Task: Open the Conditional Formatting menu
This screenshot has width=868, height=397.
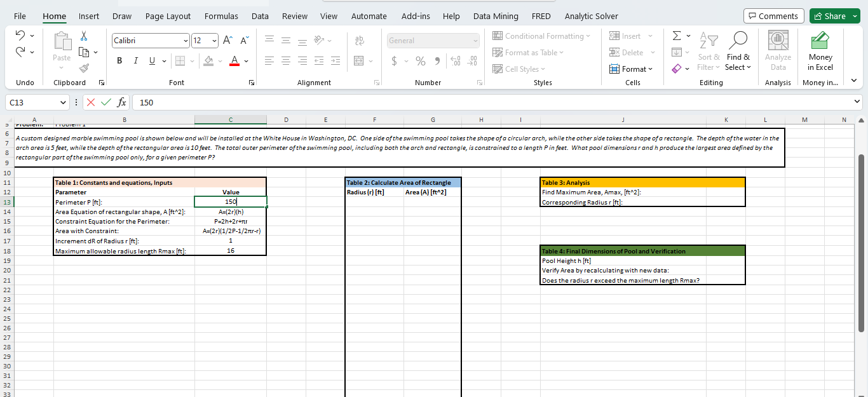Action: [x=542, y=36]
